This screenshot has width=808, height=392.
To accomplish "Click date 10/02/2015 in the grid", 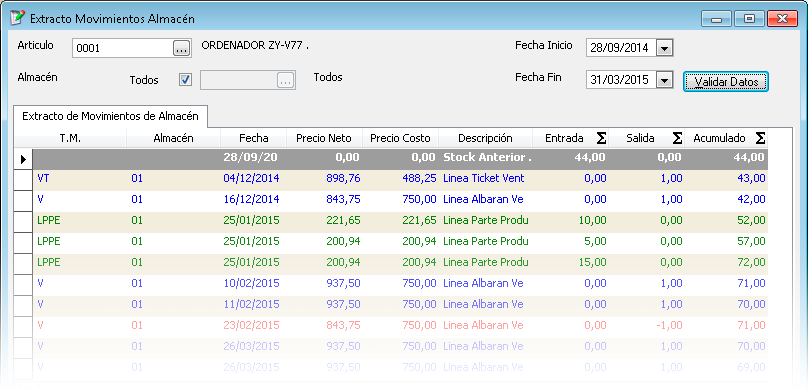I will coord(251,283).
